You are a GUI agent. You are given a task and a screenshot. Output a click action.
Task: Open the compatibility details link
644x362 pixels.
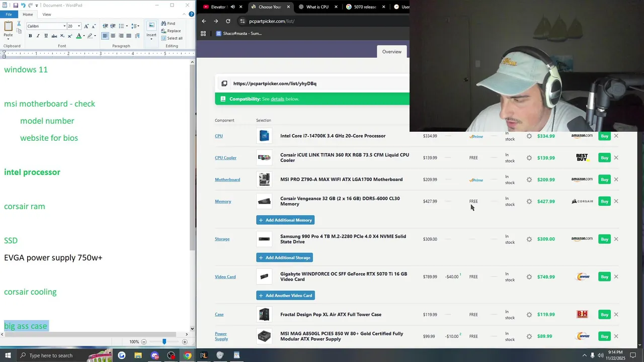coord(277,99)
